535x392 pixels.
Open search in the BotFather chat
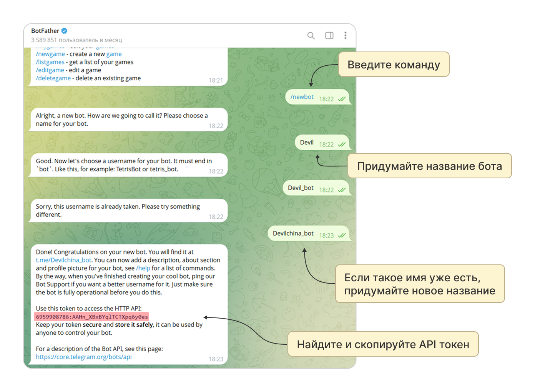pyautogui.click(x=311, y=36)
